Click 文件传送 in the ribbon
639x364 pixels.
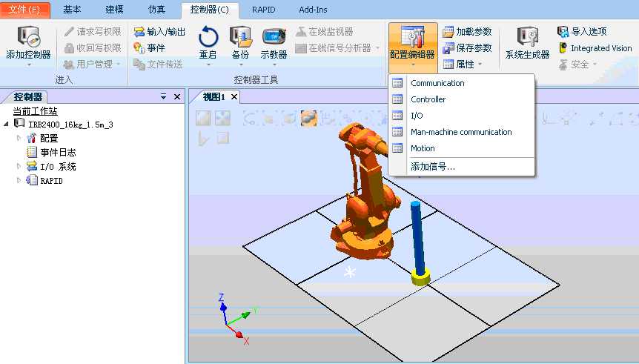coord(159,64)
